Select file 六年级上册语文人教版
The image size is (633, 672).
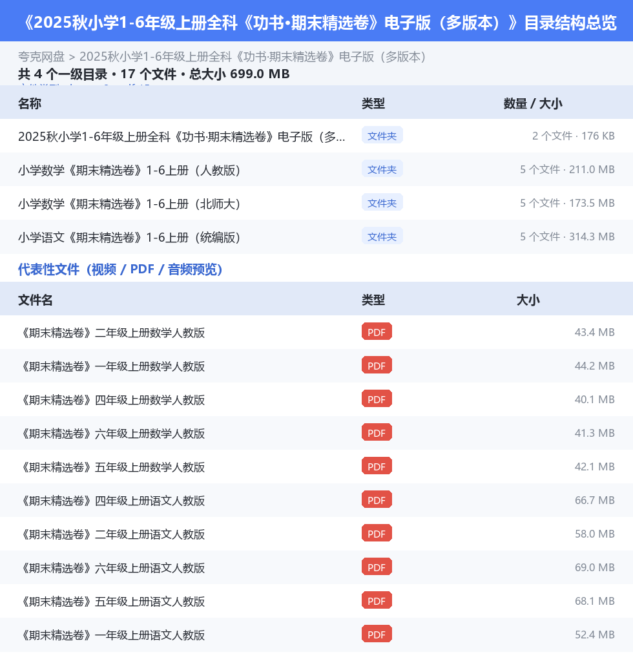click(112, 568)
